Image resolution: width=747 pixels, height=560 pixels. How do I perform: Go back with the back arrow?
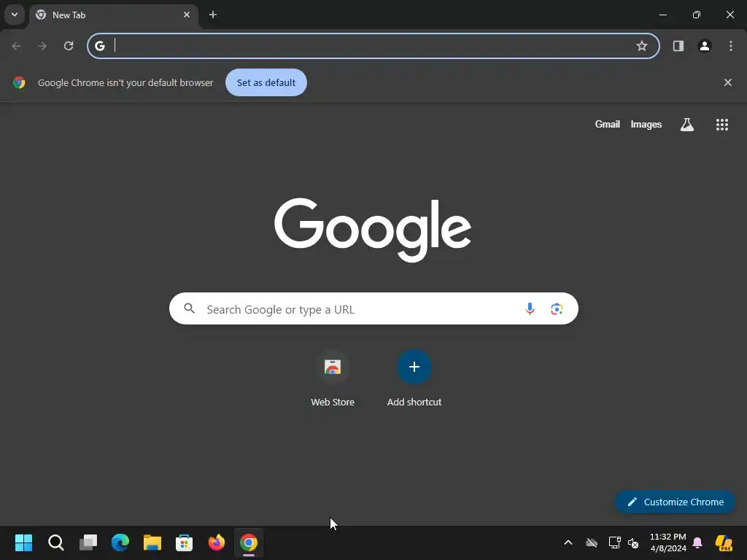(x=16, y=46)
